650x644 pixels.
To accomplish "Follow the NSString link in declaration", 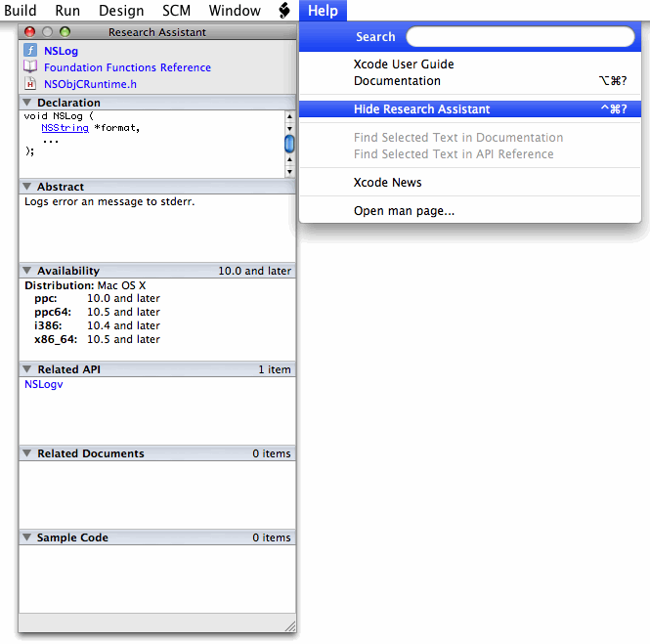I will tap(65, 128).
